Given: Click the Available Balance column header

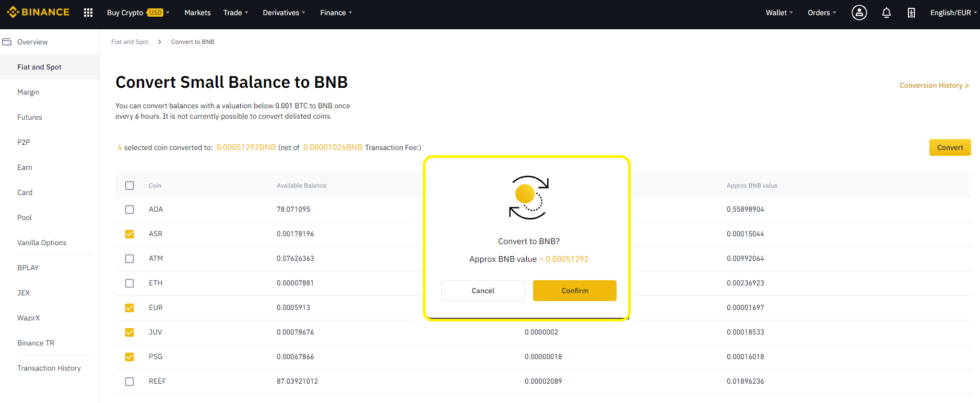Looking at the screenshot, I should [301, 186].
